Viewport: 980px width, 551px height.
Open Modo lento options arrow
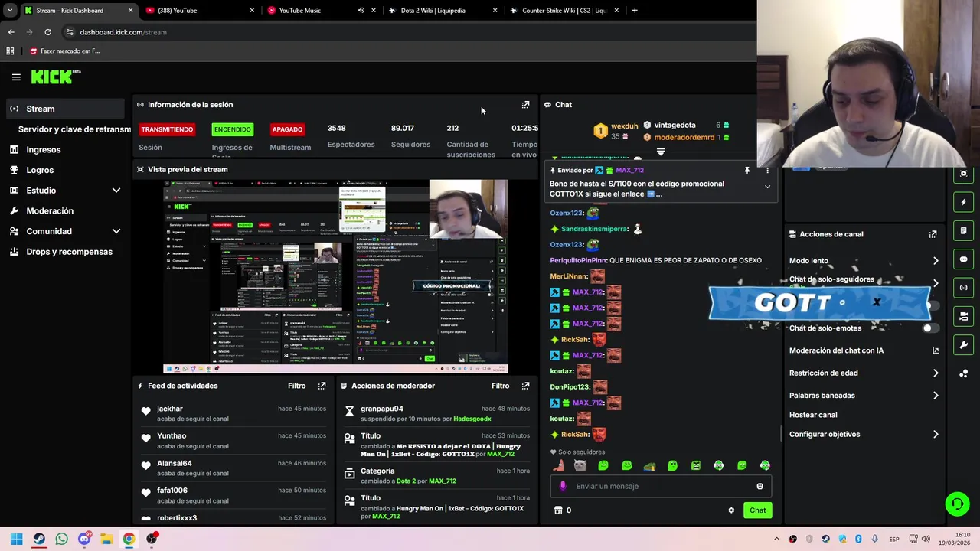click(936, 261)
